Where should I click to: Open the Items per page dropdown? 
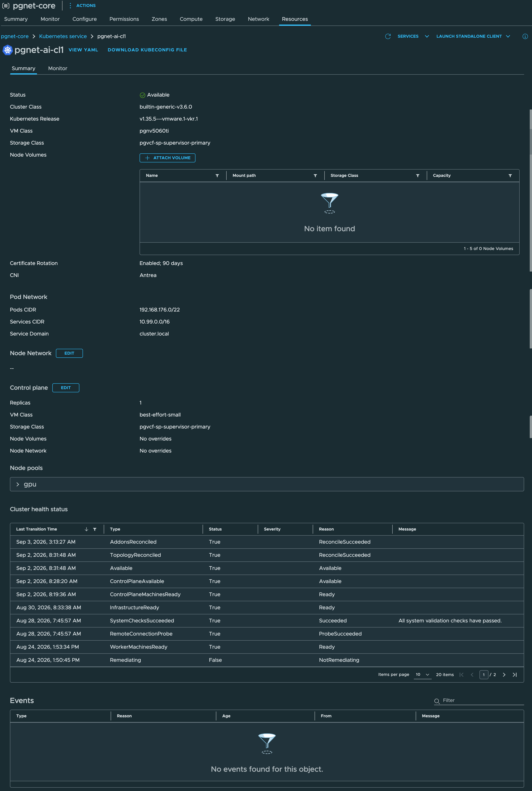[423, 675]
